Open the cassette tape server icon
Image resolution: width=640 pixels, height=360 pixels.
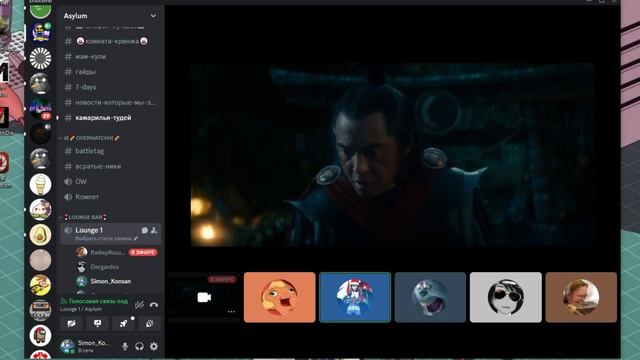pos(40,310)
